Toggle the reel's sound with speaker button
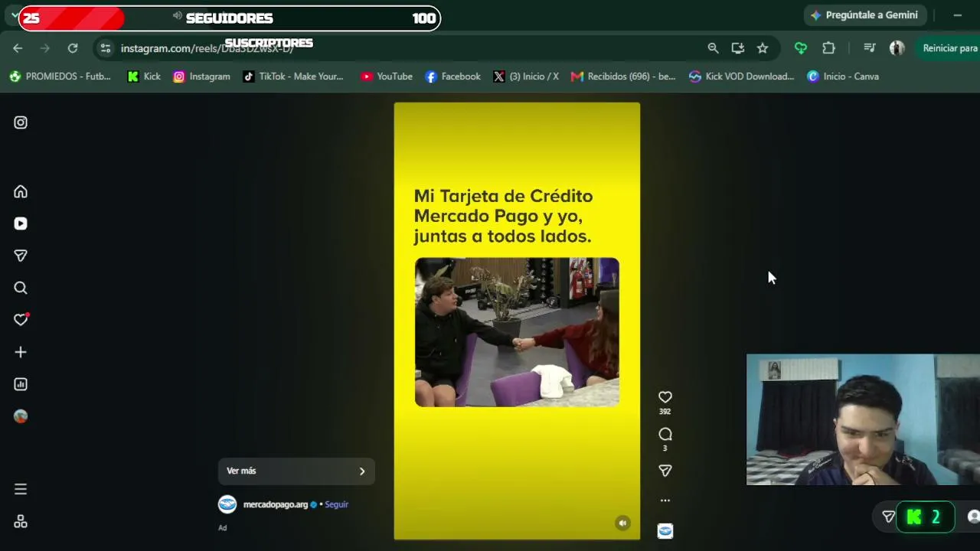Screen dimensions: 980x551 click(622, 523)
